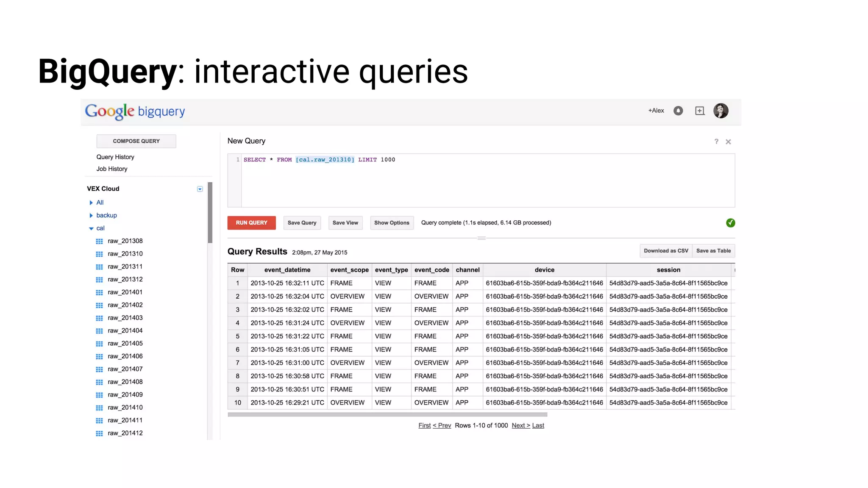Open the notifications bell icon

coord(678,111)
